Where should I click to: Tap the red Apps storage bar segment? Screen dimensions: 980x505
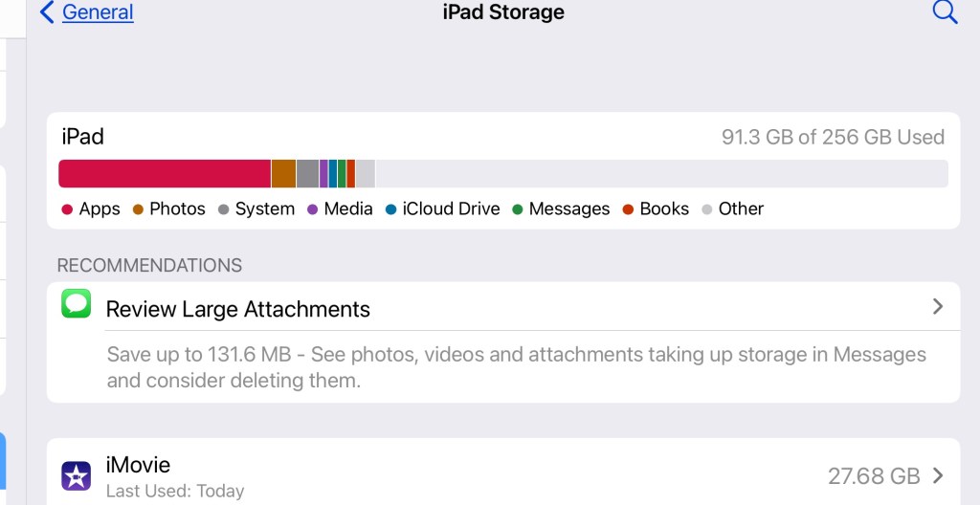coord(165,173)
